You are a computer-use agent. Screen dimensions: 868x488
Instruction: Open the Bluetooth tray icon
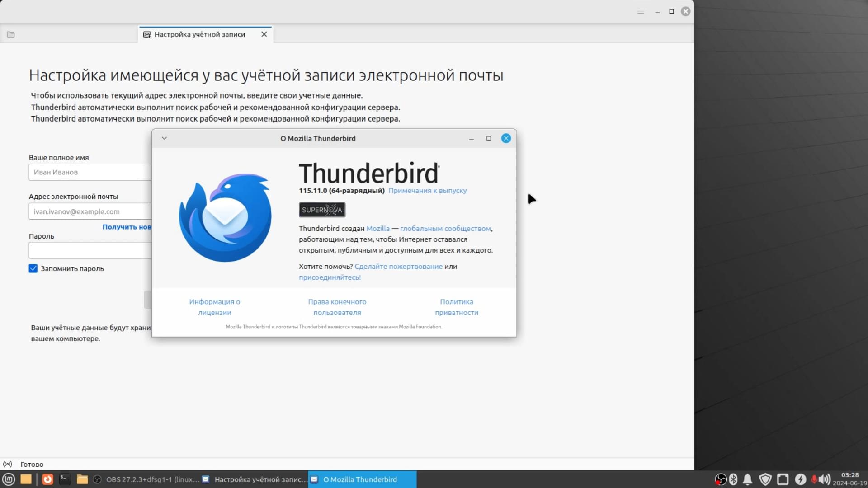pos(733,479)
